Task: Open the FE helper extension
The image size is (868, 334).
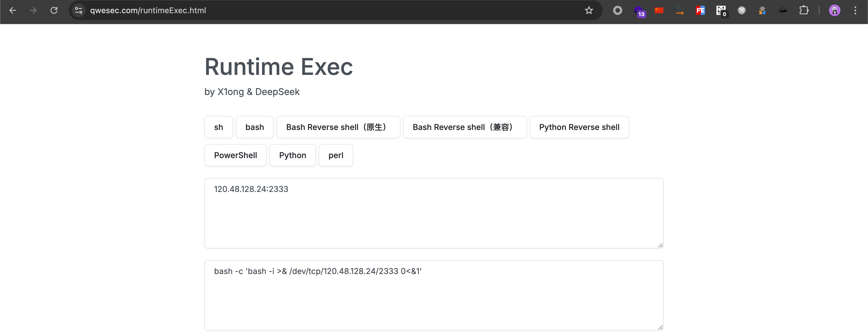Action: coord(700,10)
